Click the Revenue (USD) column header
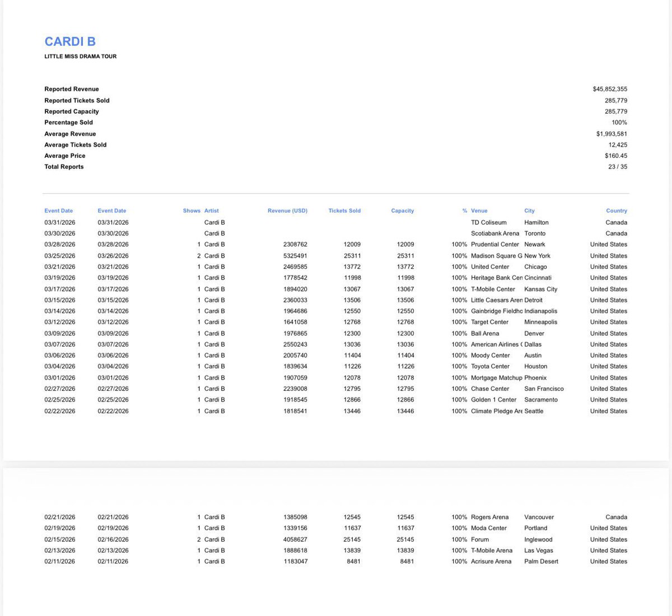This screenshot has width=672, height=616. pos(287,211)
